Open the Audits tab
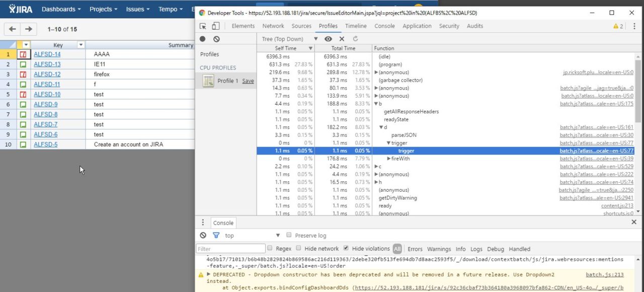 [x=475, y=26]
